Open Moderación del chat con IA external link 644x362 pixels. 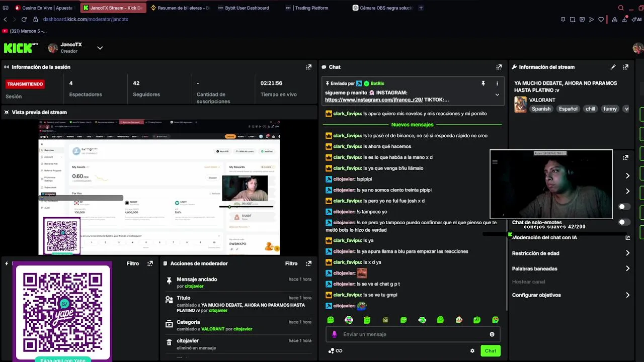[x=627, y=238]
